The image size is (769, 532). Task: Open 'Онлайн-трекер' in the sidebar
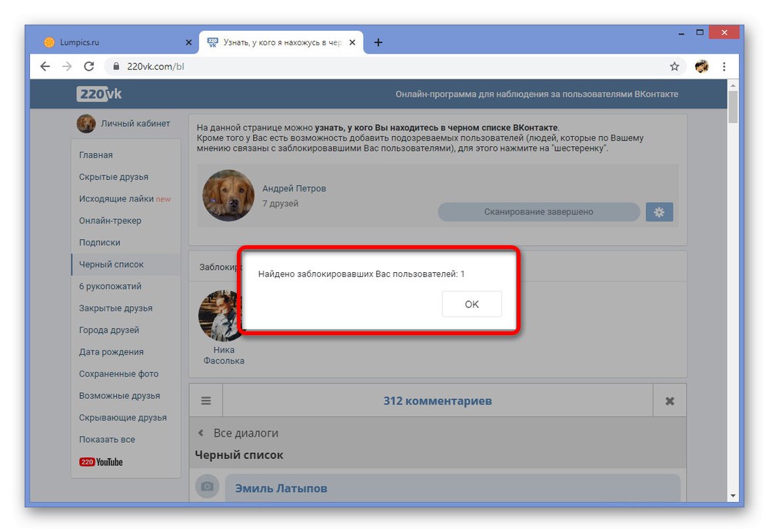pyautogui.click(x=110, y=221)
